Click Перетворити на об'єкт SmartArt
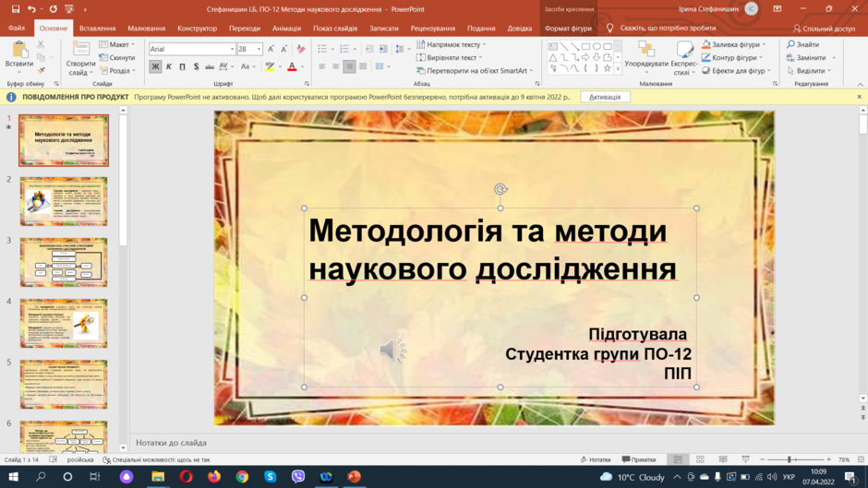Viewport: 868px width, 488px height. 475,70
